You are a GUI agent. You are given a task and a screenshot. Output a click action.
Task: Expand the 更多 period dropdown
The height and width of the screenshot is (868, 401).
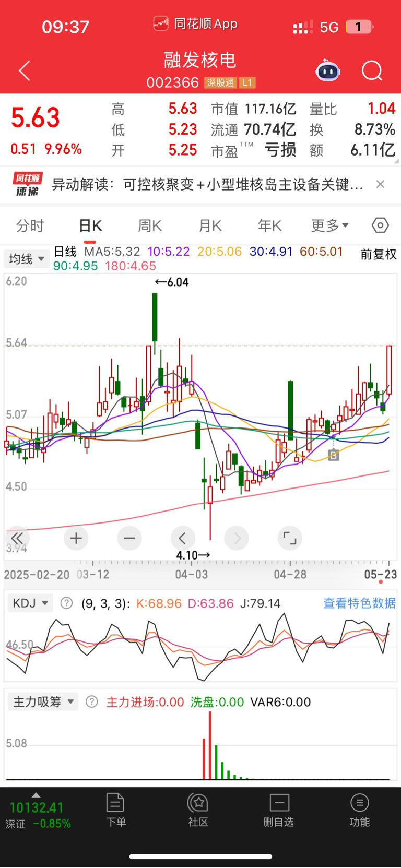330,225
